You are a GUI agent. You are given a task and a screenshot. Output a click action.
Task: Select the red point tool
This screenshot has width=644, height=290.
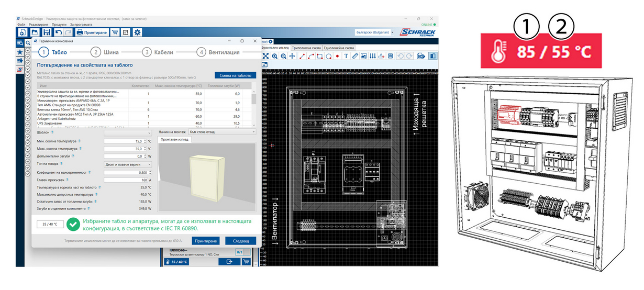point(337,56)
